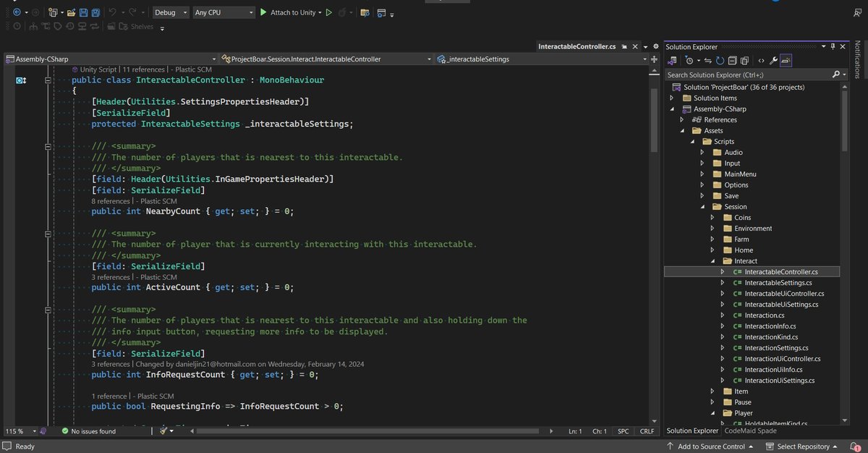
Task: Click the View Code angle-brackets icon
Action: coord(762,61)
